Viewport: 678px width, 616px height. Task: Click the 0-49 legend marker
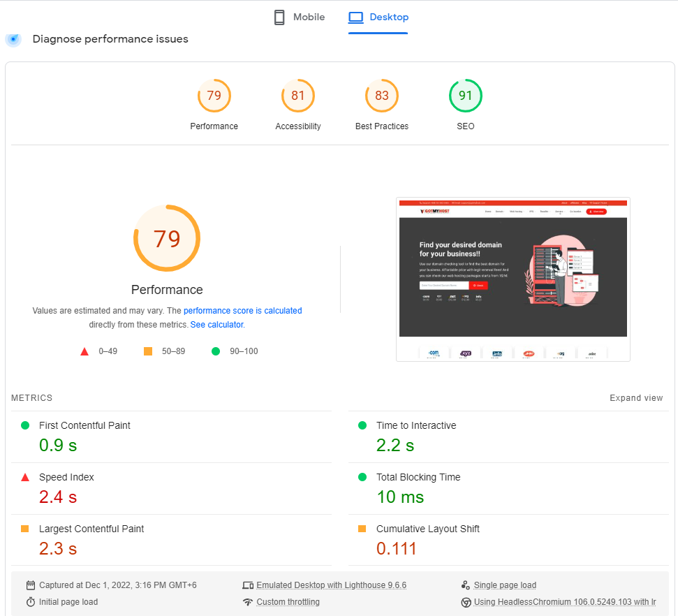(84, 351)
